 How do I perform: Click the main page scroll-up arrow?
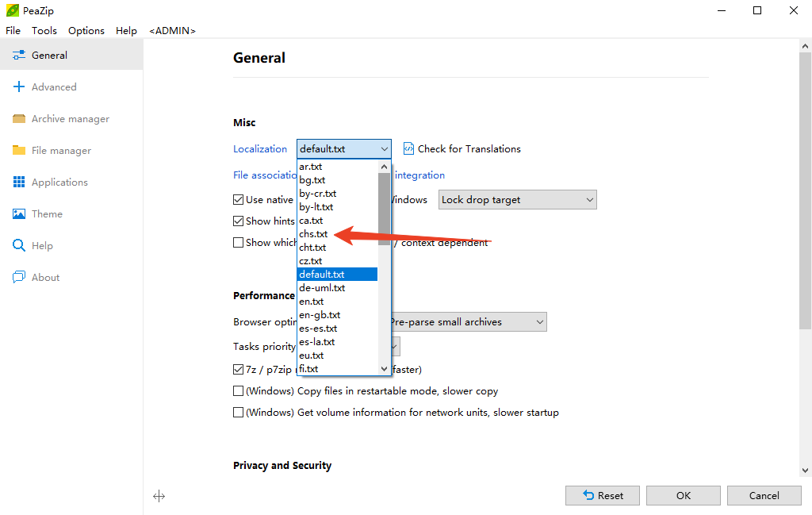(x=805, y=46)
